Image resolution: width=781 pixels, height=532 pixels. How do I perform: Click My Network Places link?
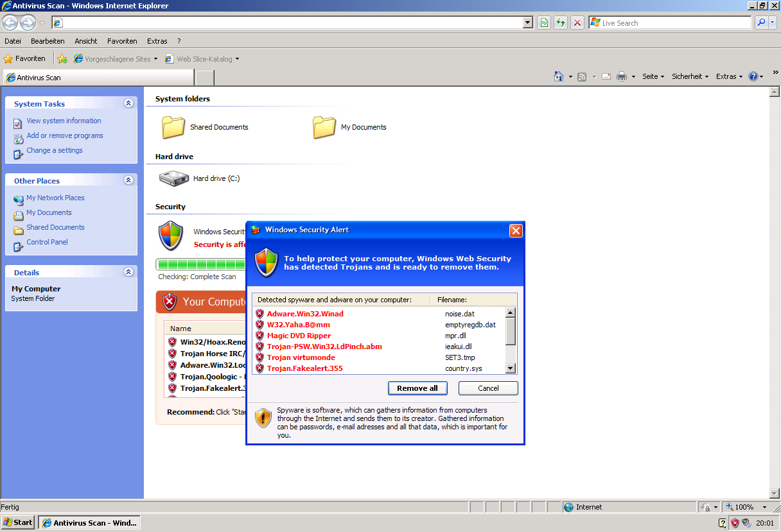click(x=55, y=198)
